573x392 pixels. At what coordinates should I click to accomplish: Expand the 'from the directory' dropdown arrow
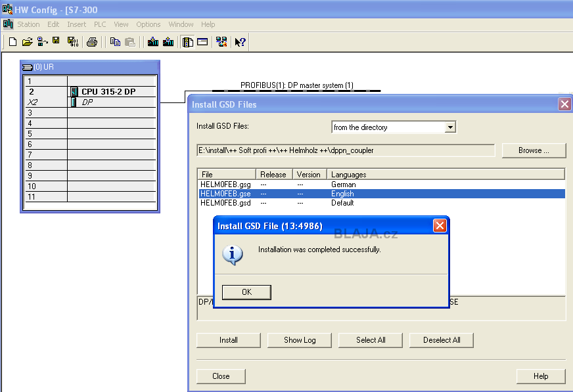click(x=450, y=127)
